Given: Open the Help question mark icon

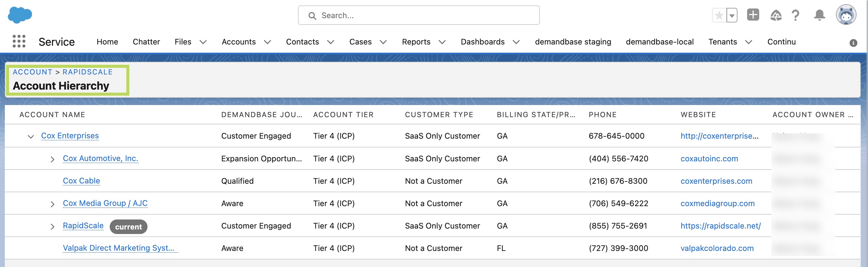Looking at the screenshot, I should pyautogui.click(x=795, y=15).
